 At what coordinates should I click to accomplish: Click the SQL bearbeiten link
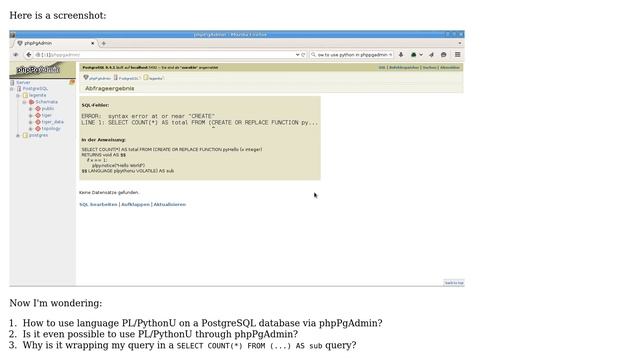(x=98, y=204)
